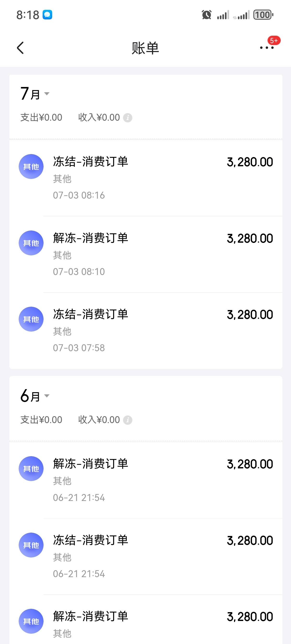Expand the 7月 month dropdown
This screenshot has width=291, height=644.
[x=35, y=93]
